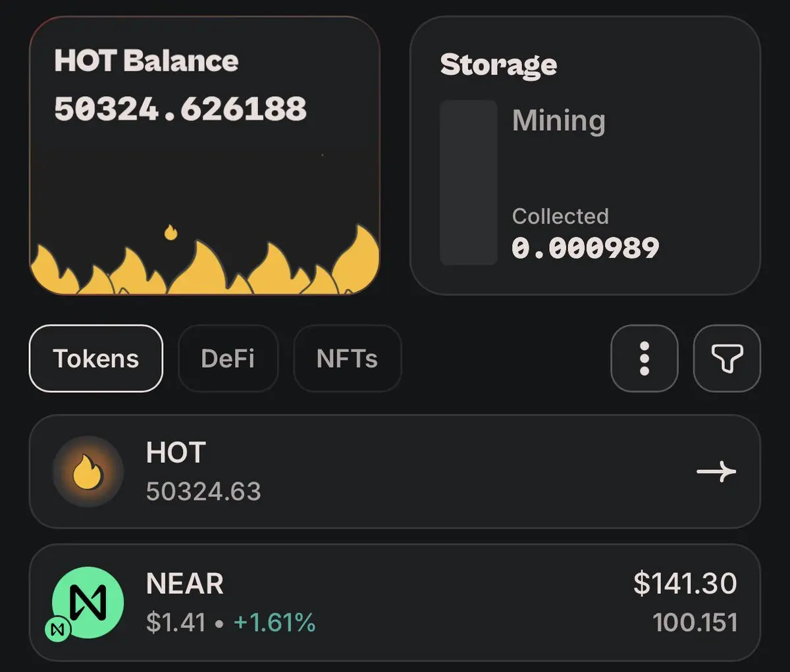Tap the small floating flame in HOT Balance card
Screen dimensions: 790x672
[x=171, y=232]
